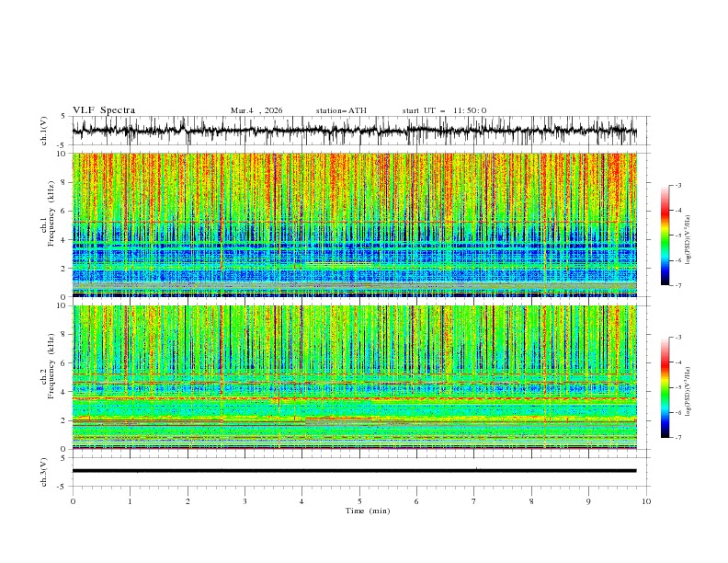Select the 'log(PSD)(V²/Hz)' label beside ch.2 colorbar

689,391
